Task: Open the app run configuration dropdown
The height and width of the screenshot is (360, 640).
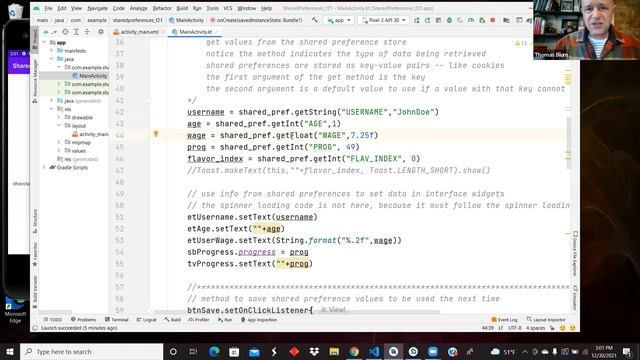Action: coord(339,20)
